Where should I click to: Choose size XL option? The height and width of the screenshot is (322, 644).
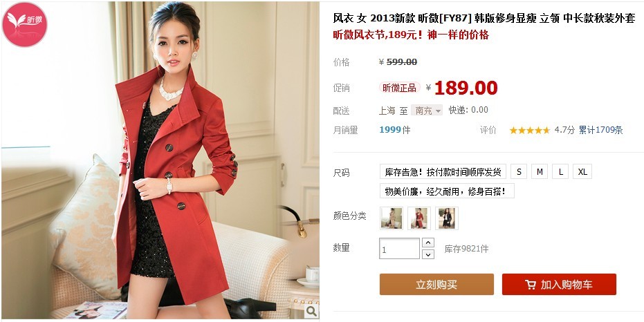582,171
